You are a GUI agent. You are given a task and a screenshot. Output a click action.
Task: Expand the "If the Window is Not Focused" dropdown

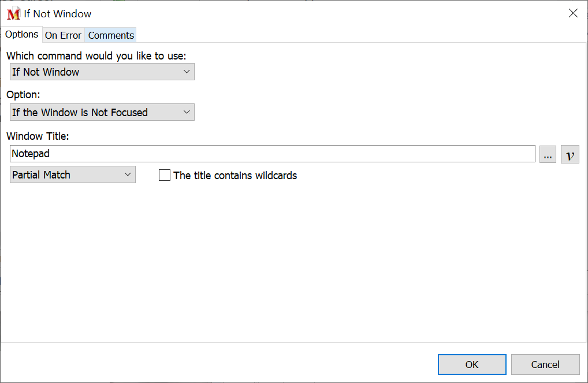coord(102,112)
